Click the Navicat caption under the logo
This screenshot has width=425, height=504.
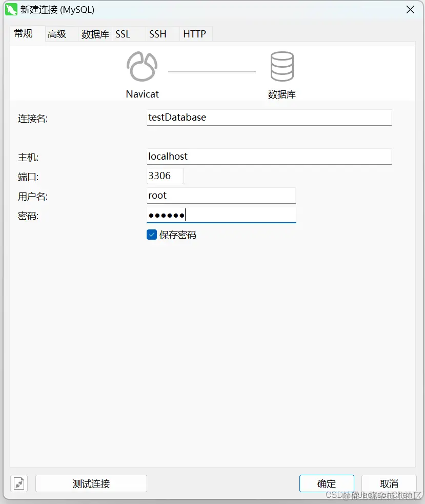142,94
